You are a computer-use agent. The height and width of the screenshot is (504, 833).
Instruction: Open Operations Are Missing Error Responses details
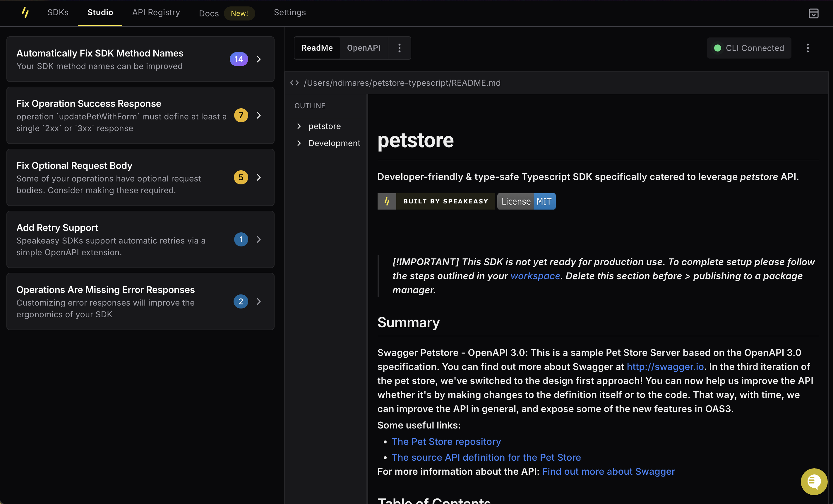[259, 301]
